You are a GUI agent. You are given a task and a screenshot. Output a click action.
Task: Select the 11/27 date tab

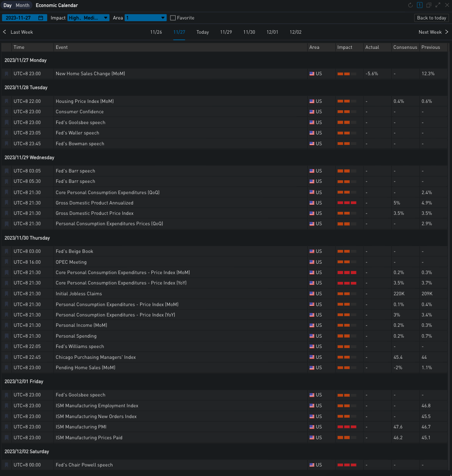point(179,32)
